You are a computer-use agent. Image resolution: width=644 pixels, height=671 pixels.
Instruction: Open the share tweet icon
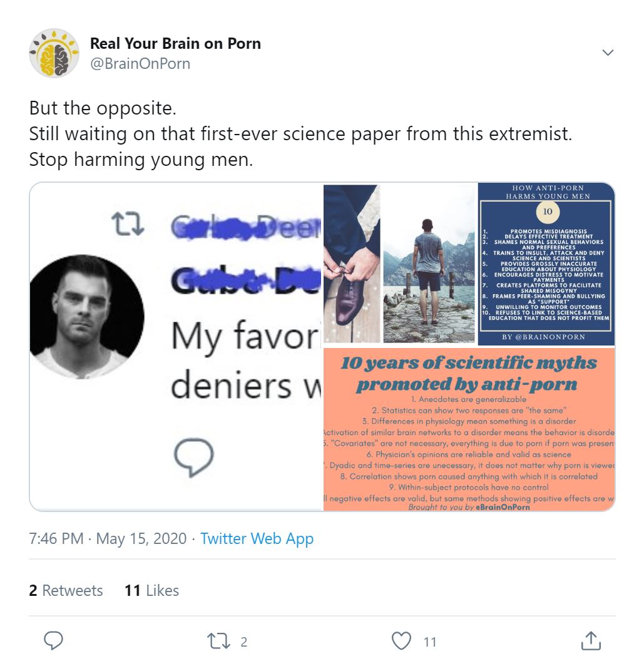[x=591, y=641]
